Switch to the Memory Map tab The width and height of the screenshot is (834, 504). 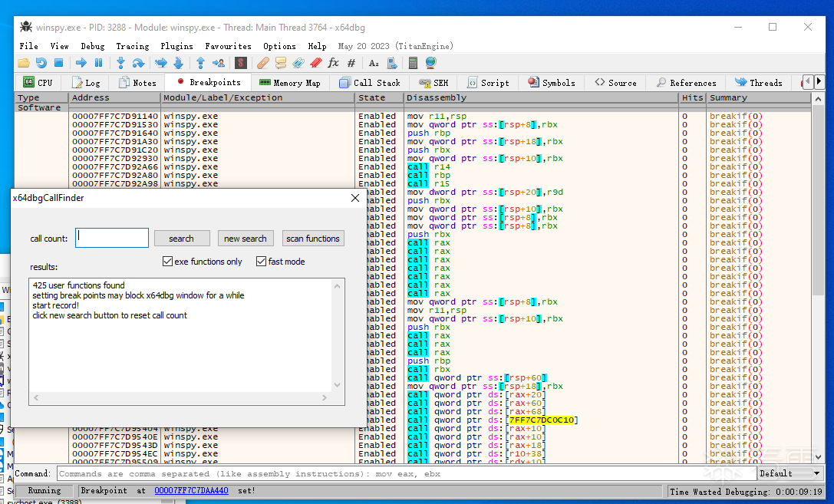click(289, 82)
